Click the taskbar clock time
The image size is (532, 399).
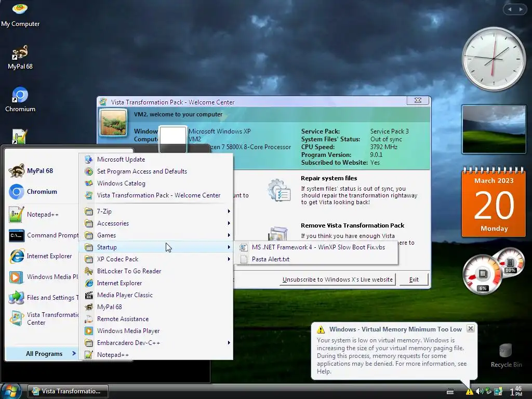[516, 391]
